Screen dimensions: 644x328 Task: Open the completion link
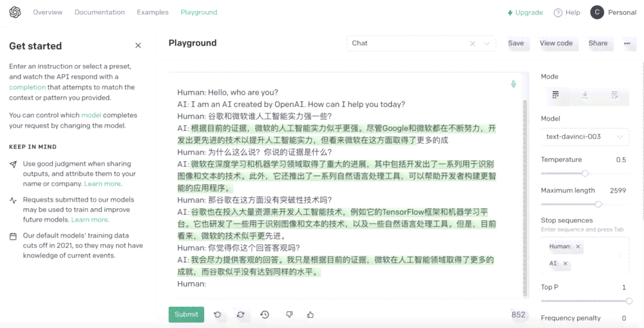tap(27, 87)
